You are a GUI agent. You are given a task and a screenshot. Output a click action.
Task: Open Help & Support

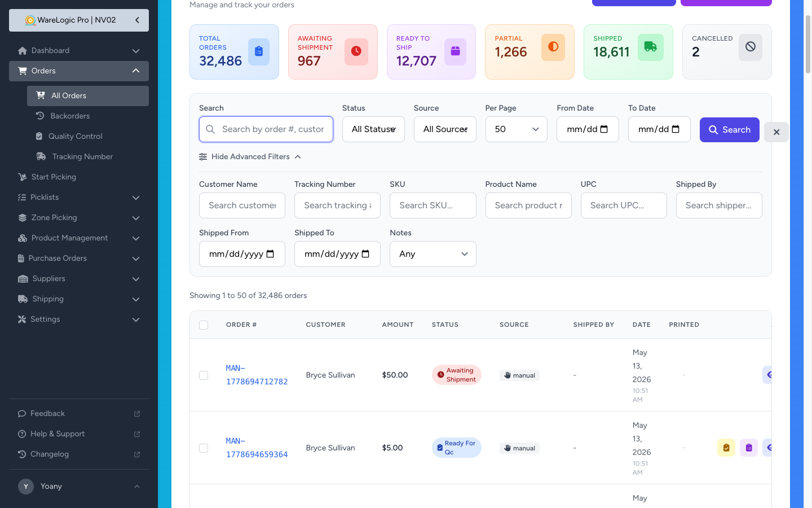(x=79, y=434)
